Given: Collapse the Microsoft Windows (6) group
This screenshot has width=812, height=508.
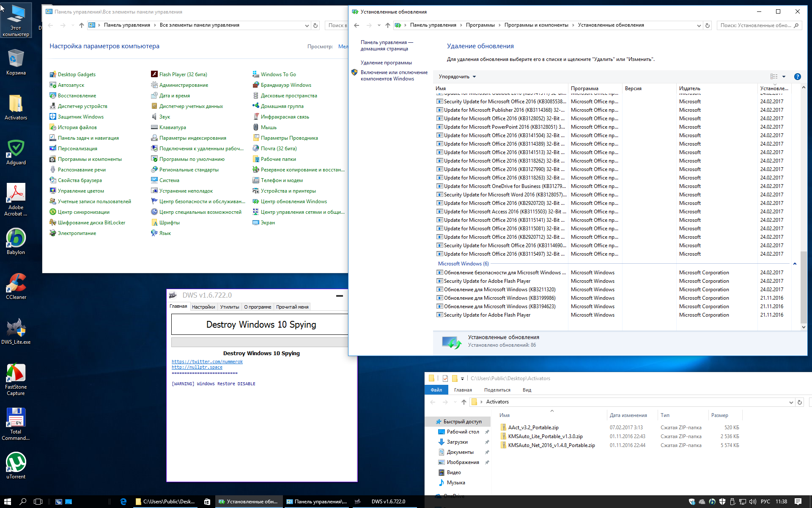Looking at the screenshot, I should 795,264.
